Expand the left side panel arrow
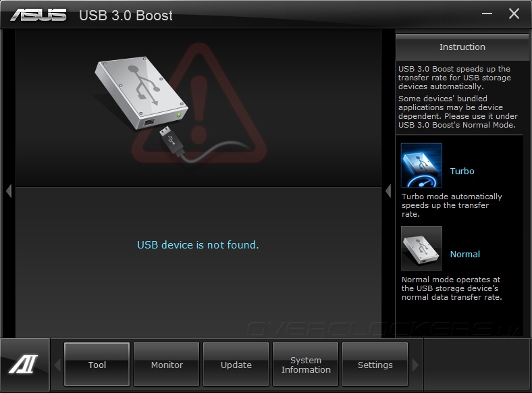The width and height of the screenshot is (532, 393). click(x=9, y=190)
